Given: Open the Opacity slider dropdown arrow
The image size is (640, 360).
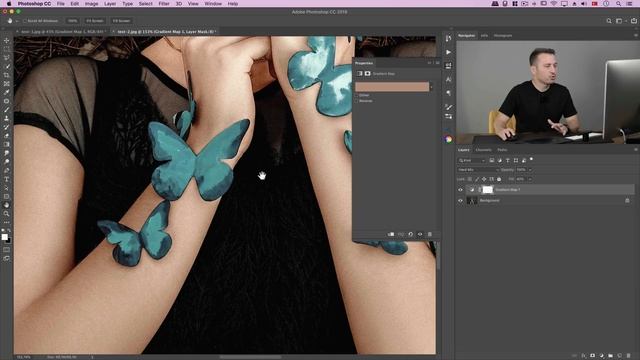Looking at the screenshot, I should pyautogui.click(x=530, y=170).
